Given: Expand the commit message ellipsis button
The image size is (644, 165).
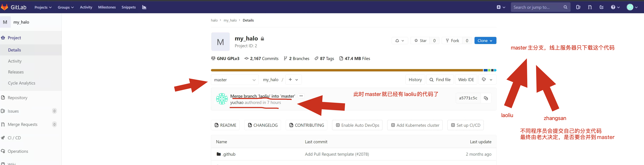Looking at the screenshot, I should [x=301, y=96].
